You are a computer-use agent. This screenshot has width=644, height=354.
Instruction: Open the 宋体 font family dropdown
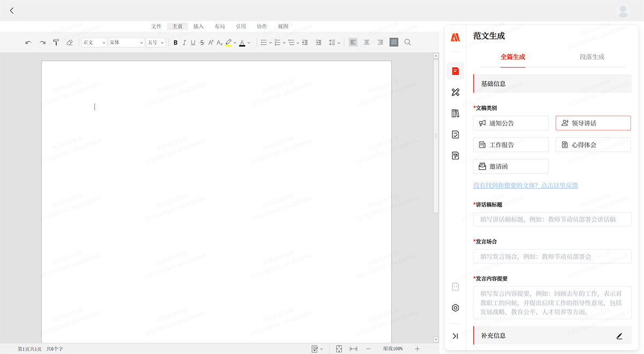coord(126,42)
